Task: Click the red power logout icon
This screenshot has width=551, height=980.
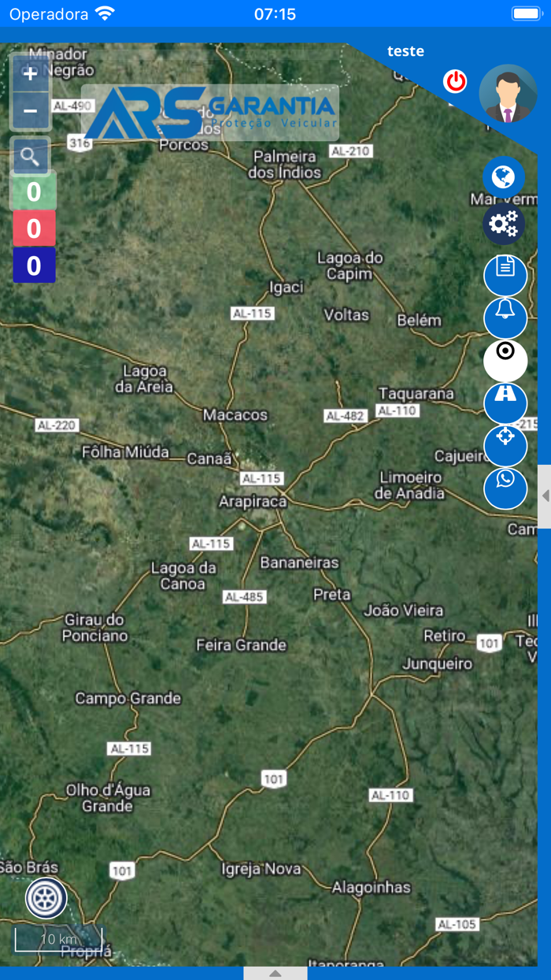Action: [455, 81]
